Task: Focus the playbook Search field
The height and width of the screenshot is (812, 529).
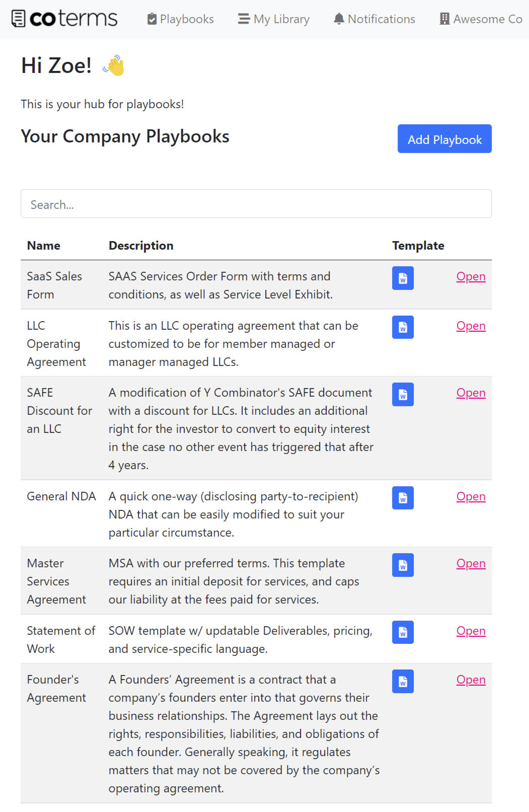Action: coord(256,204)
